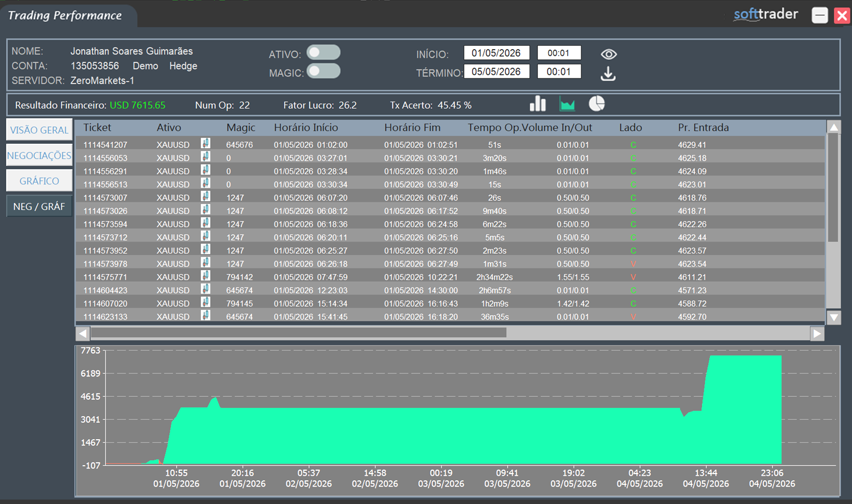Click chart icon for ticket 1114573952

tap(206, 250)
